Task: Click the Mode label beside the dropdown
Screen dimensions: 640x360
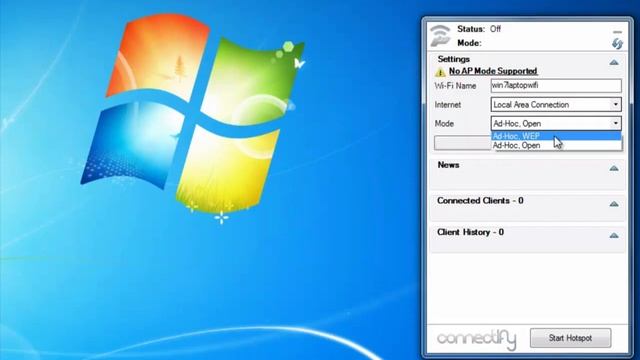Action: tap(444, 124)
